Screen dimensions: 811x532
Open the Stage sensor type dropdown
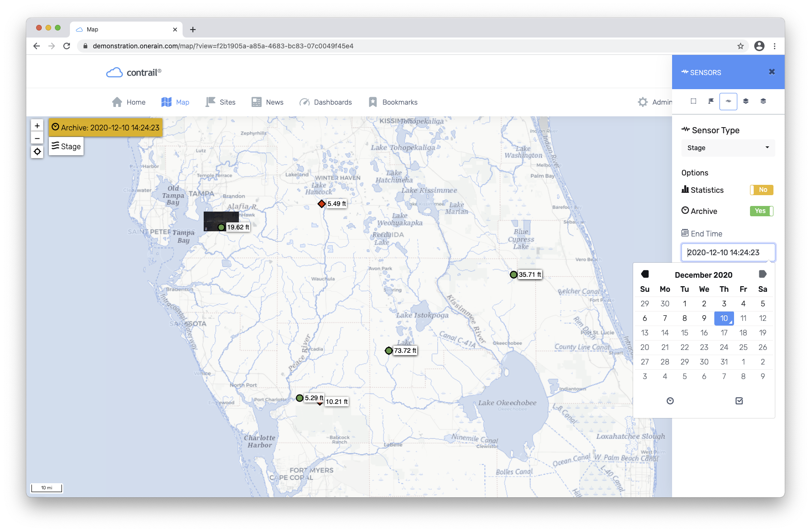point(727,148)
